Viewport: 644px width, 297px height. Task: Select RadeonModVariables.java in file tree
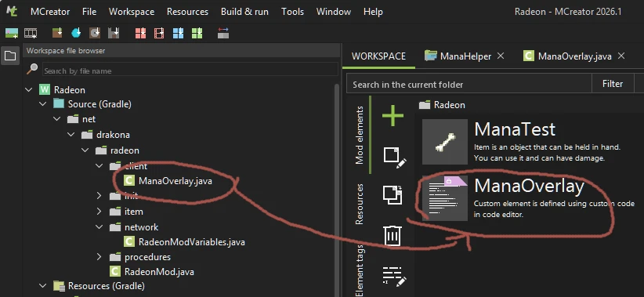(x=184, y=242)
